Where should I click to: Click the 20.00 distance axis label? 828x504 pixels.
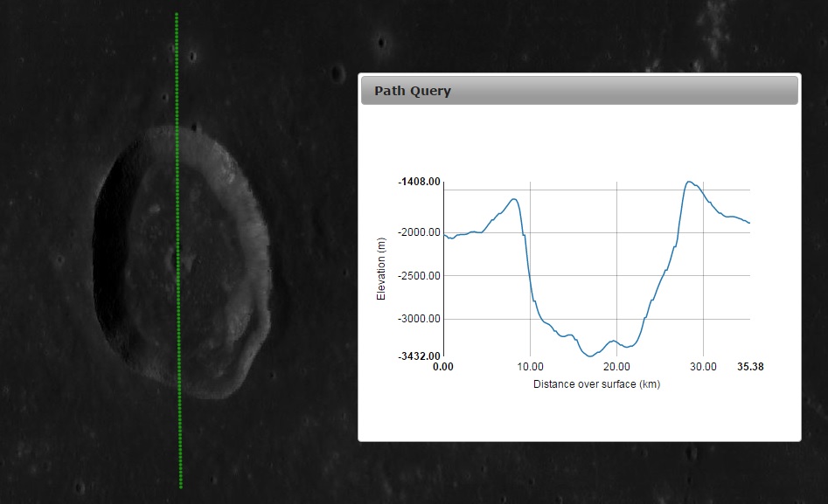(616, 367)
